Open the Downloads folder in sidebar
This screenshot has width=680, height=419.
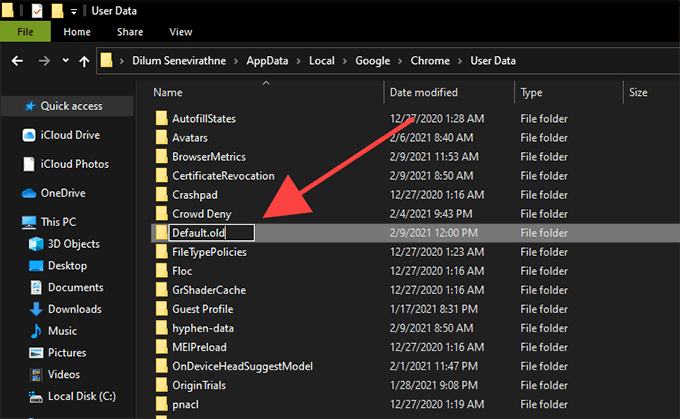(x=74, y=309)
